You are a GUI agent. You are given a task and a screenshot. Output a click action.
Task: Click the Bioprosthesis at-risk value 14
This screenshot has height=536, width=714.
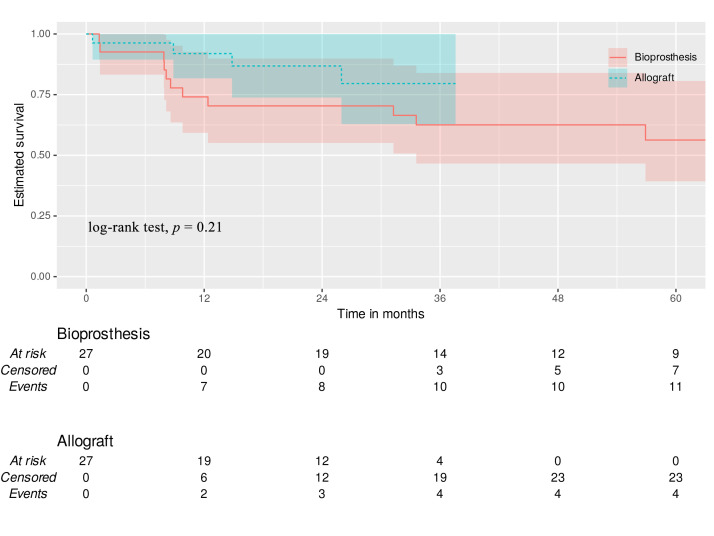pos(440,353)
